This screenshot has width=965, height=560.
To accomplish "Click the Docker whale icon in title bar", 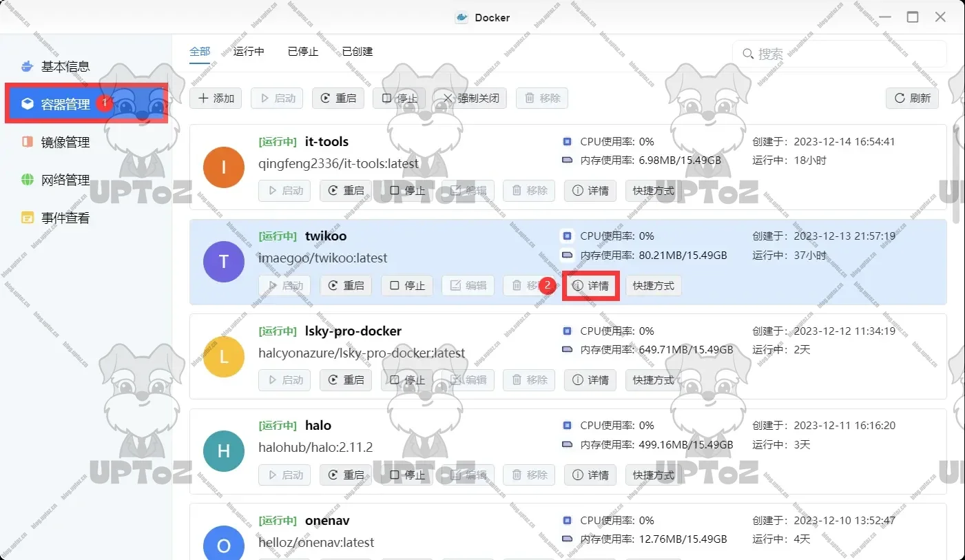I will tap(462, 17).
